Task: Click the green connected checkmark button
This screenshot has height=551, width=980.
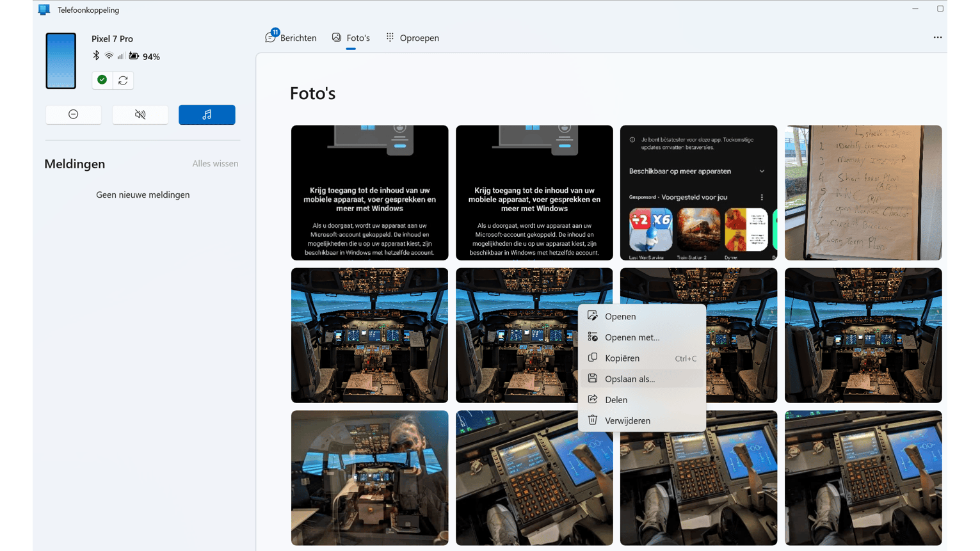Action: point(102,80)
